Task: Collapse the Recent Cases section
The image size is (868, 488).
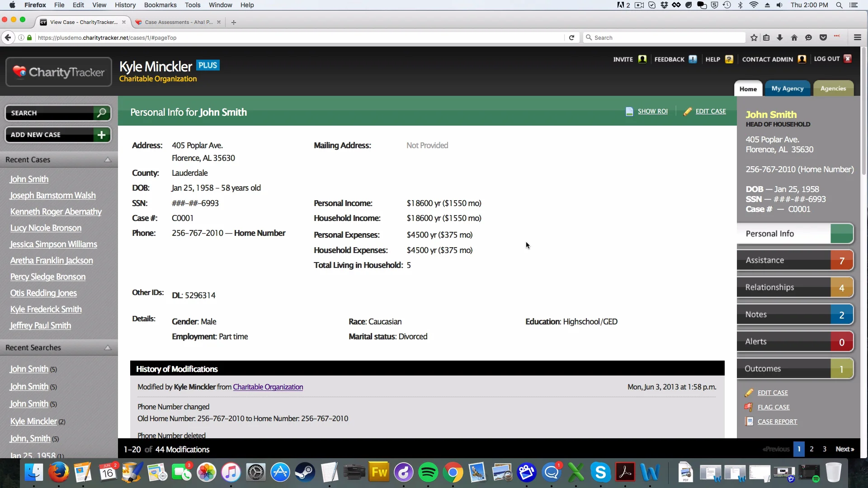Action: pos(108,160)
